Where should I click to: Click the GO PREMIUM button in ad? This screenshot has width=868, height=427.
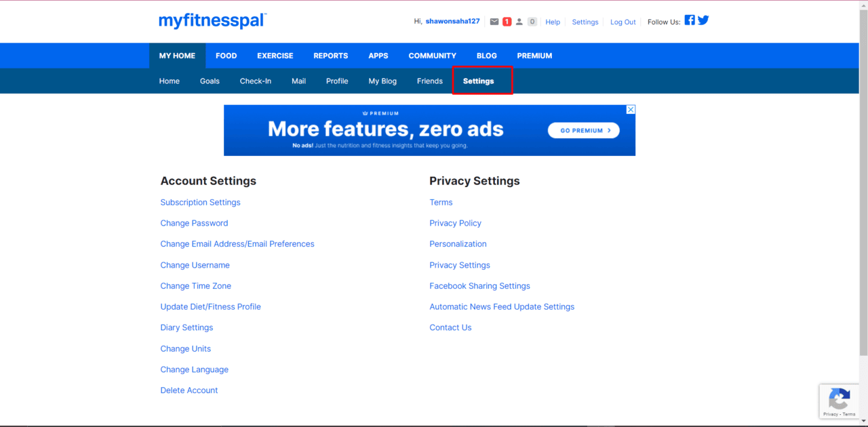584,130
